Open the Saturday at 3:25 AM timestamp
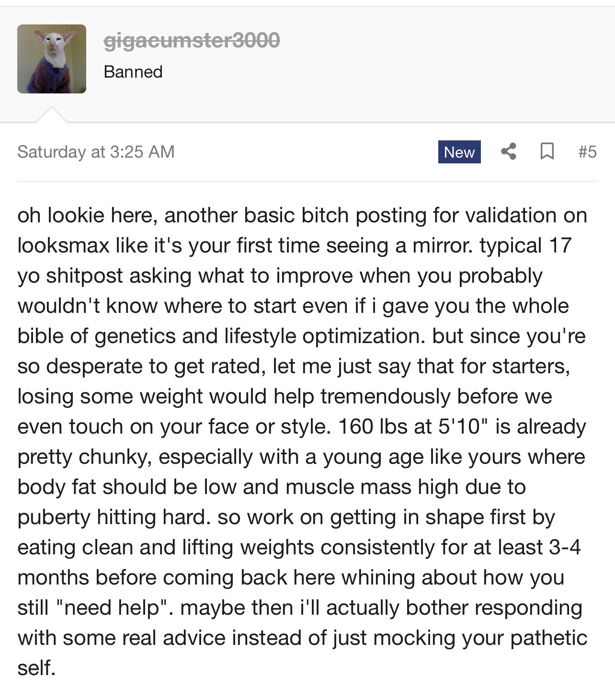Image resolution: width=615 pixels, height=700 pixels. tap(96, 152)
